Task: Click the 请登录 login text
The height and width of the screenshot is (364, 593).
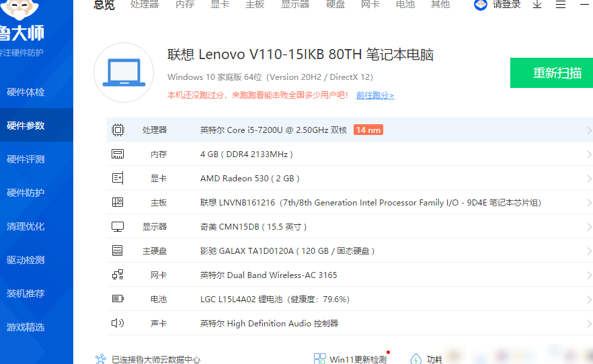Action: (x=507, y=5)
